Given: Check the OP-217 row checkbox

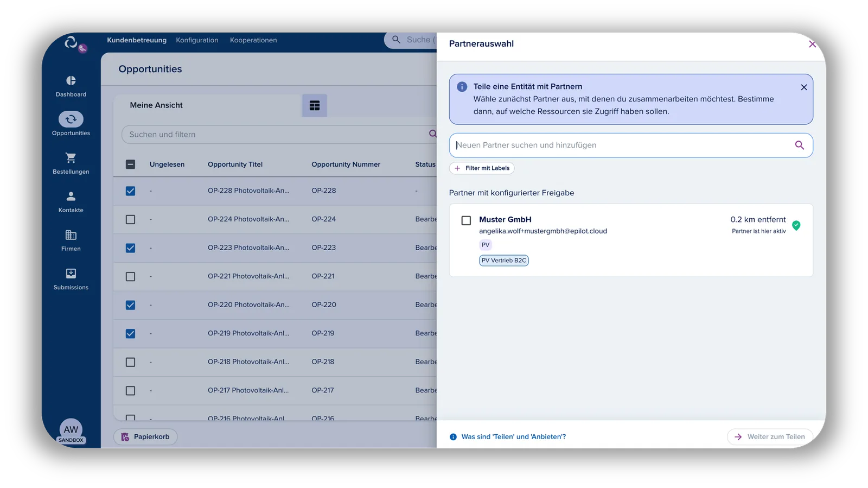Looking at the screenshot, I should [x=130, y=391].
